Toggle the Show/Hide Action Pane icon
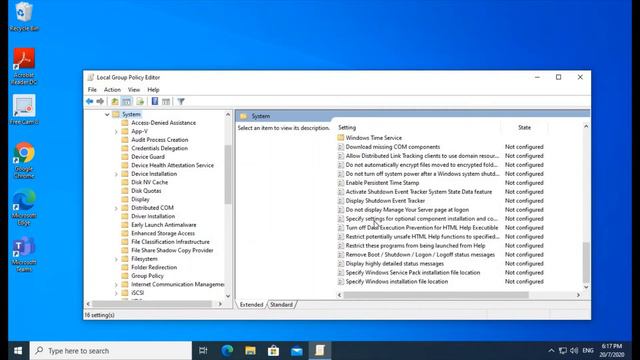640x360 pixels. 166,101
